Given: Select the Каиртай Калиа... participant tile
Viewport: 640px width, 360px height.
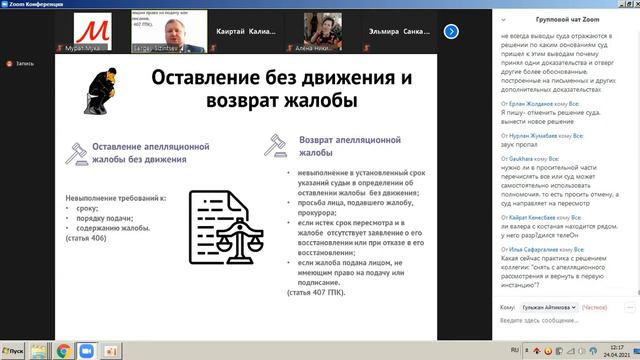Looking at the screenshot, I should tap(246, 31).
